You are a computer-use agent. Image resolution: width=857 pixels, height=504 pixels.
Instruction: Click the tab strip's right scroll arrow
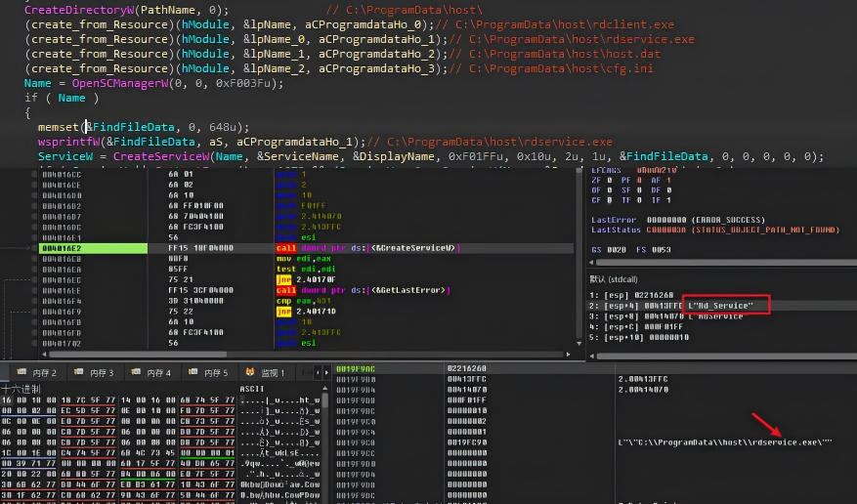point(326,372)
